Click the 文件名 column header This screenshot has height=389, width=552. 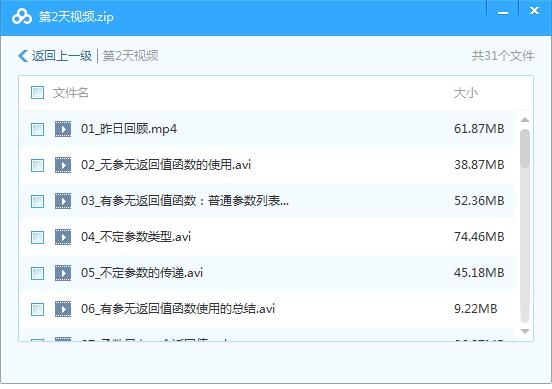tap(70, 93)
